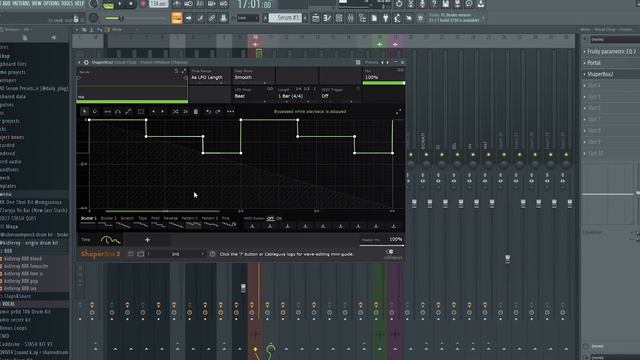Open the preset folder icon in ShaperBox footer

coord(141,254)
